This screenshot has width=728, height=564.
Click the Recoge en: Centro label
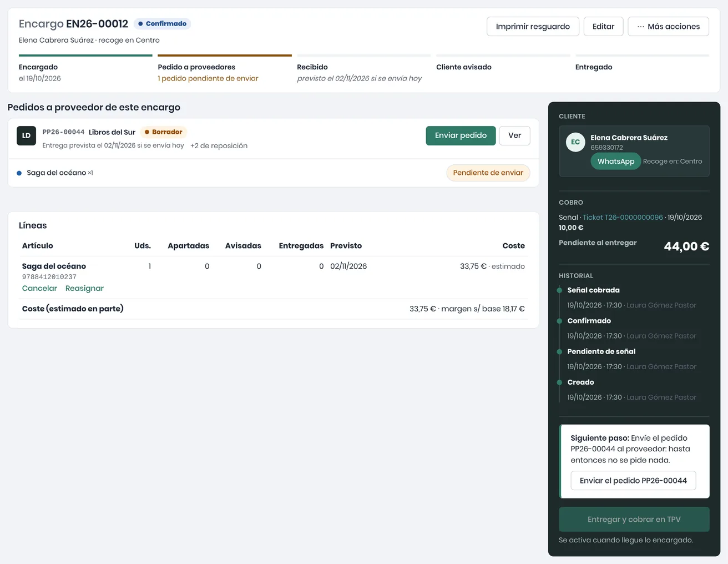[673, 162]
